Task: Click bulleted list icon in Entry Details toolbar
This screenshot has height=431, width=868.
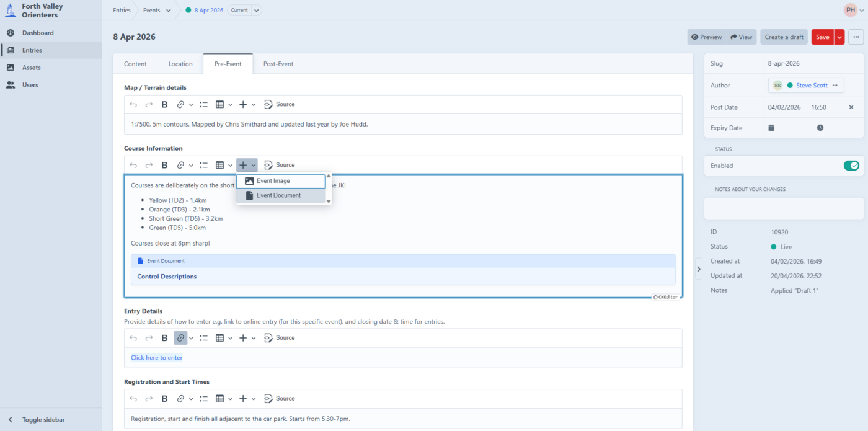Action: [x=203, y=338]
